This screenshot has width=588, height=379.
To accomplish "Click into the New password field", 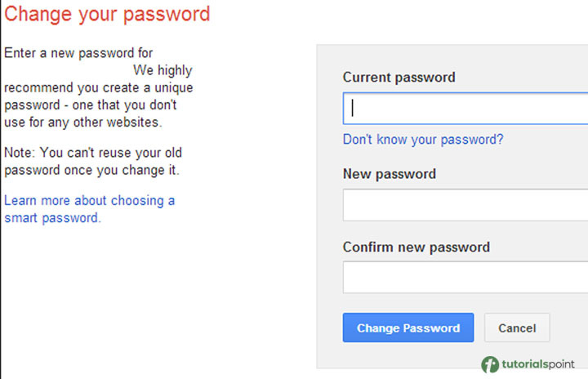I will coord(465,205).
